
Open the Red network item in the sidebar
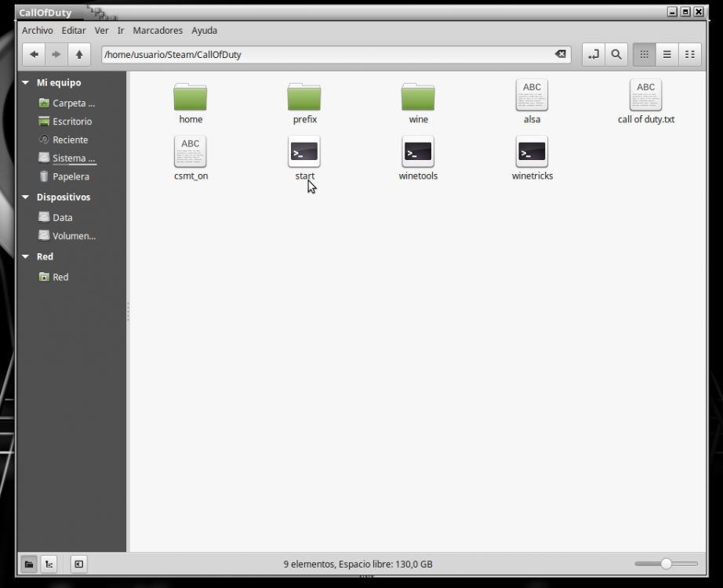click(x=54, y=277)
